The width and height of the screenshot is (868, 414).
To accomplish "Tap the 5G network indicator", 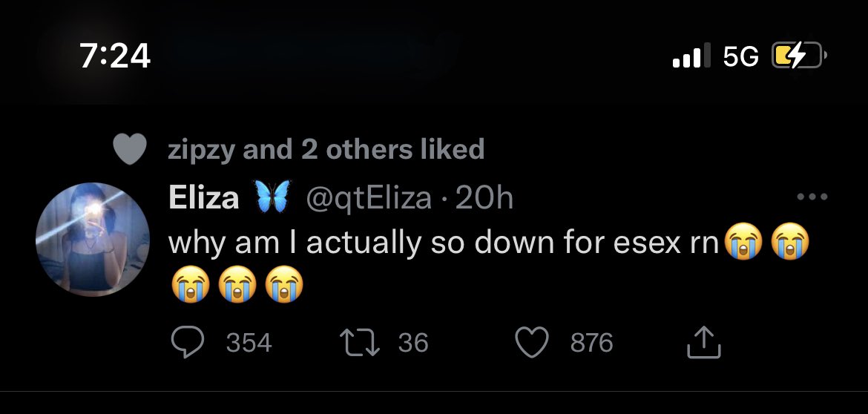I will (740, 56).
